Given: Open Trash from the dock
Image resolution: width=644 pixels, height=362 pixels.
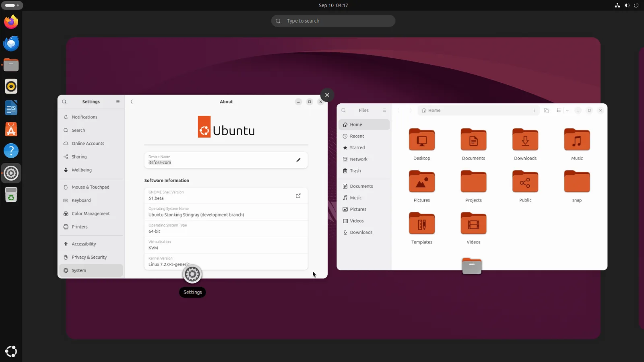Looking at the screenshot, I should coord(11,195).
